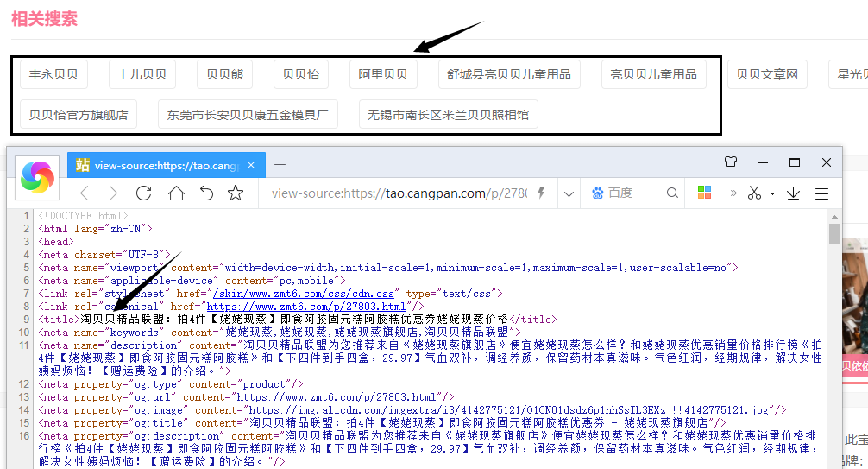Click the og:type meta line
The width and height of the screenshot is (868, 469).
[x=171, y=384]
